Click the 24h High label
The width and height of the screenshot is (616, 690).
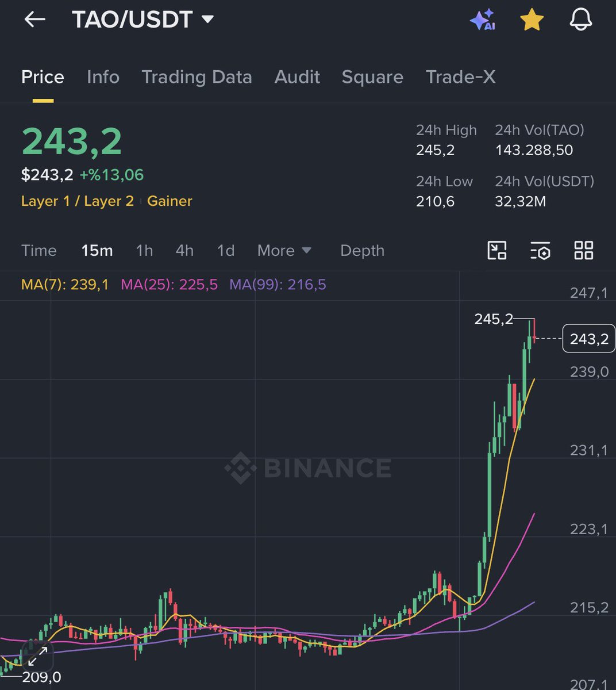click(446, 131)
